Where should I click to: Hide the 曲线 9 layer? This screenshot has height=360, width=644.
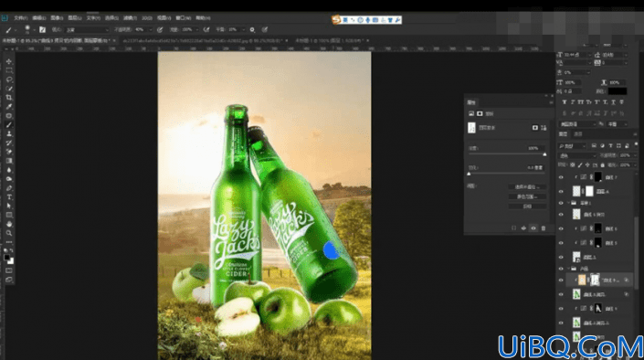tap(561, 308)
